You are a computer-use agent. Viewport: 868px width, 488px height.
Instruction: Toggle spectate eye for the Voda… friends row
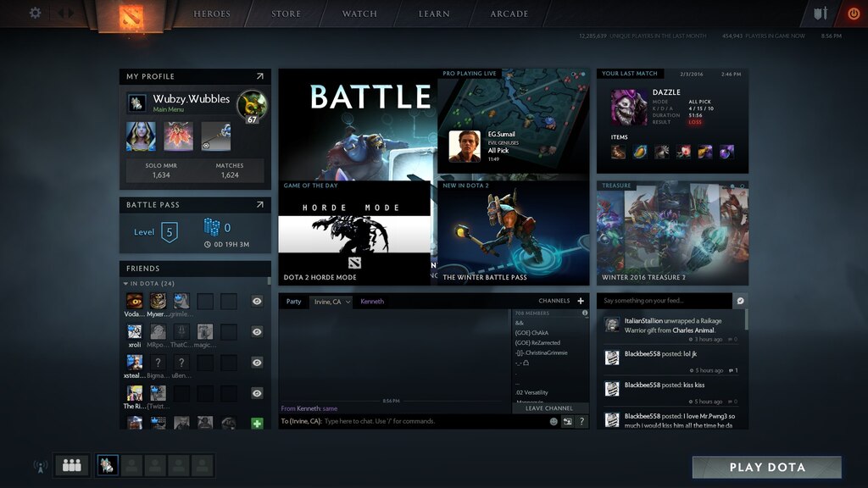coord(257,302)
